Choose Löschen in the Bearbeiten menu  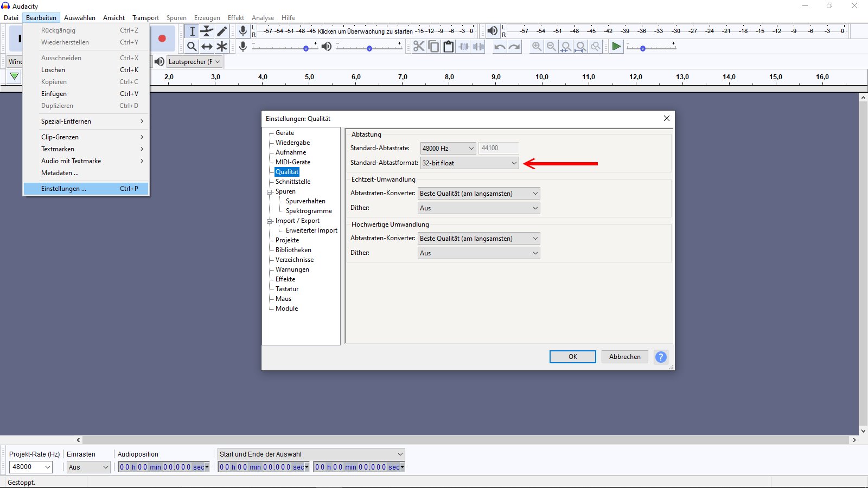tap(86, 70)
